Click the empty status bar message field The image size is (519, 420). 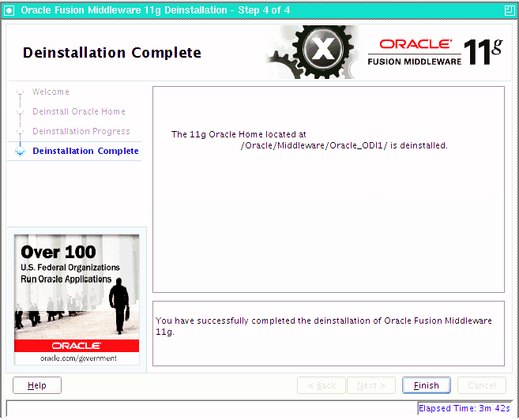[x=212, y=409]
